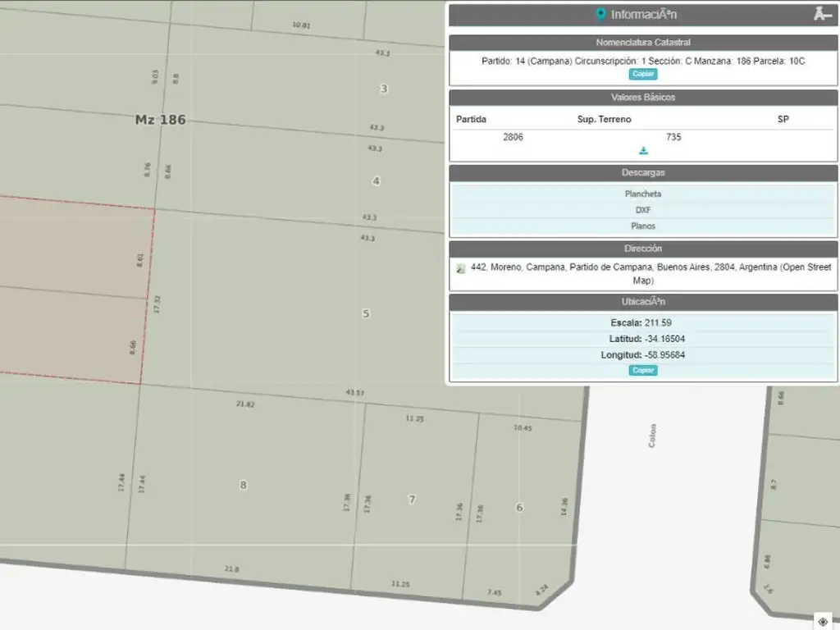Copy the Ubicación coordinates
The height and width of the screenshot is (630, 840).
643,370
